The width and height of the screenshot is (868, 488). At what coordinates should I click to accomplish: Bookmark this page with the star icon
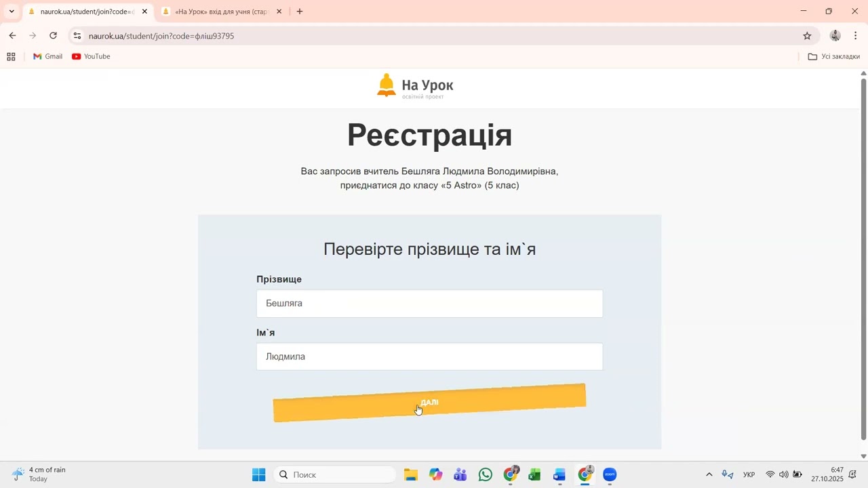pyautogui.click(x=807, y=36)
